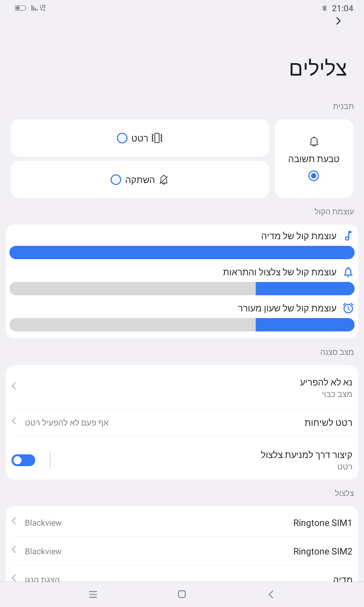Tap the vibrate phone icon
The width and height of the screenshot is (364, 607).
tap(157, 138)
